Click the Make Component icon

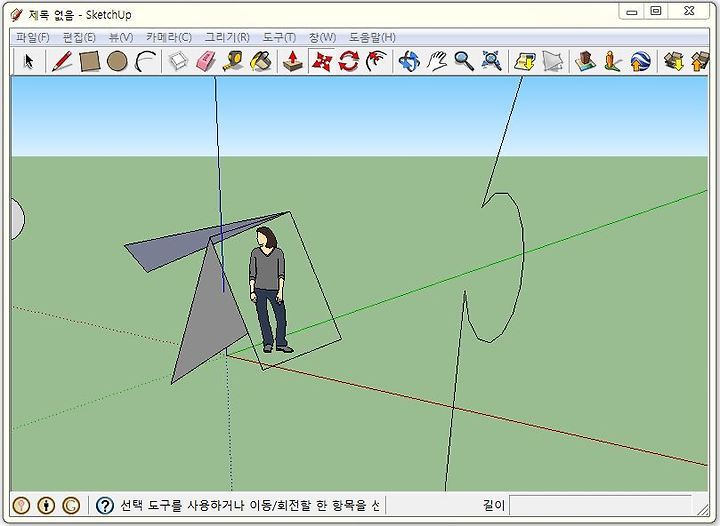[x=178, y=61]
